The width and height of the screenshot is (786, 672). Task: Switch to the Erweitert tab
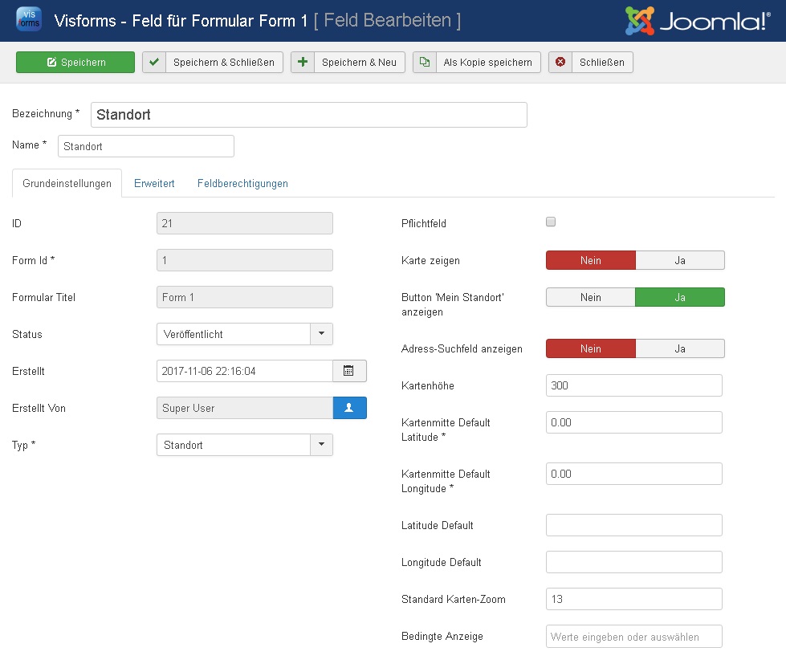coord(154,183)
